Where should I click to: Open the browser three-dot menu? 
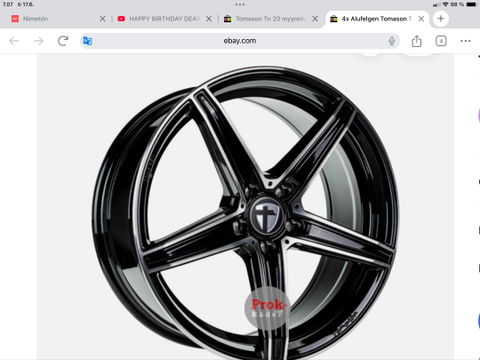(465, 41)
